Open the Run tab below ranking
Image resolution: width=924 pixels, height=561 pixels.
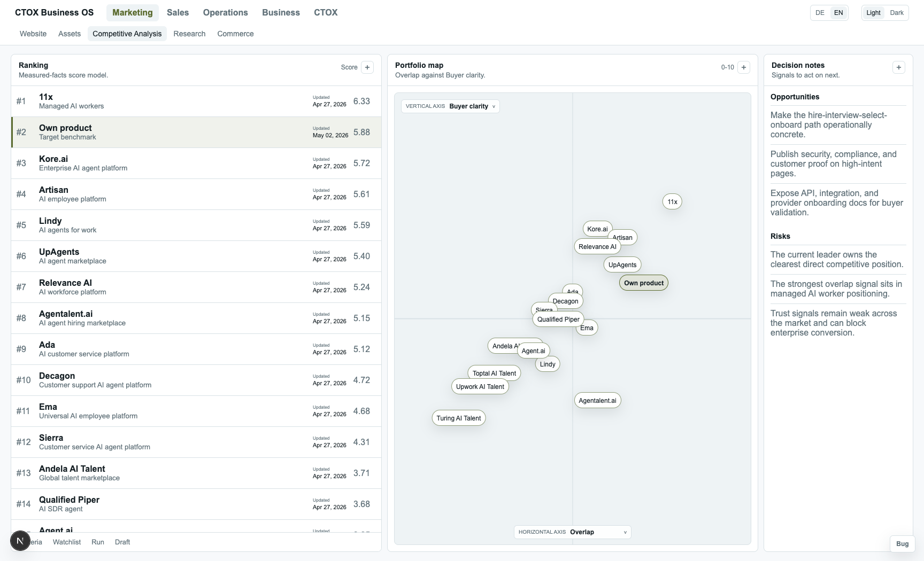point(98,542)
